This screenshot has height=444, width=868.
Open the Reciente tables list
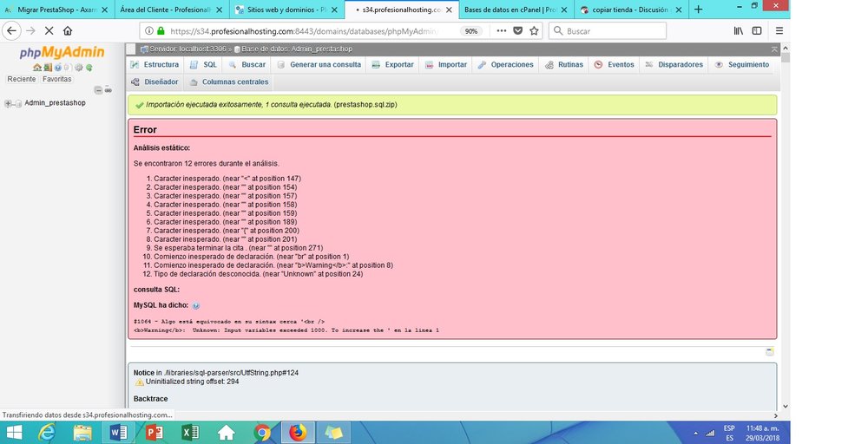22,79
